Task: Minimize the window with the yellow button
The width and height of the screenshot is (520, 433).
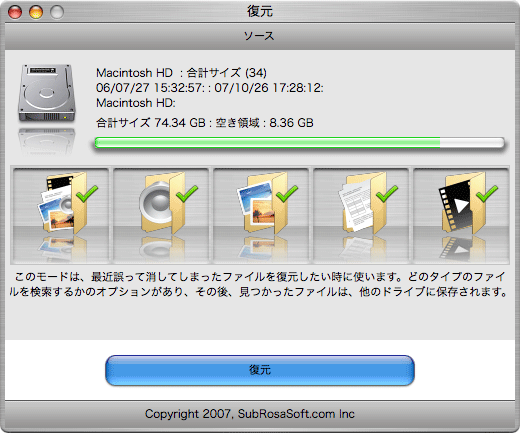Action: [36, 12]
